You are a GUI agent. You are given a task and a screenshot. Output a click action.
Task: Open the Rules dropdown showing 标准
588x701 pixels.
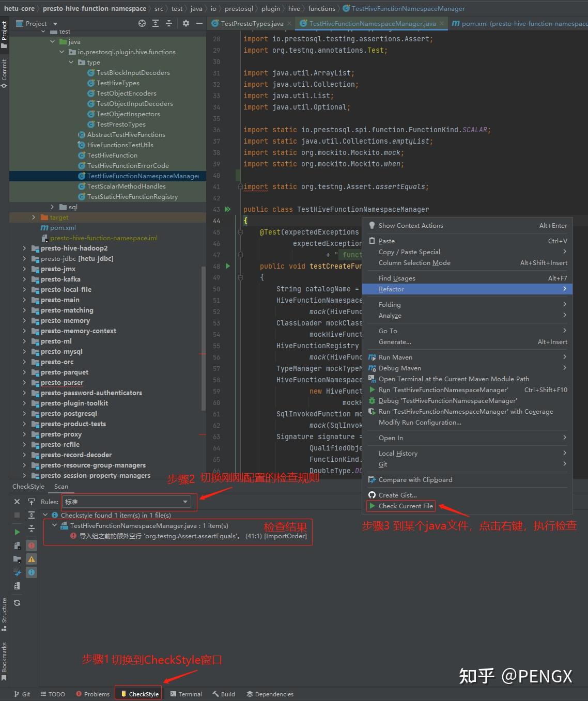coord(127,502)
